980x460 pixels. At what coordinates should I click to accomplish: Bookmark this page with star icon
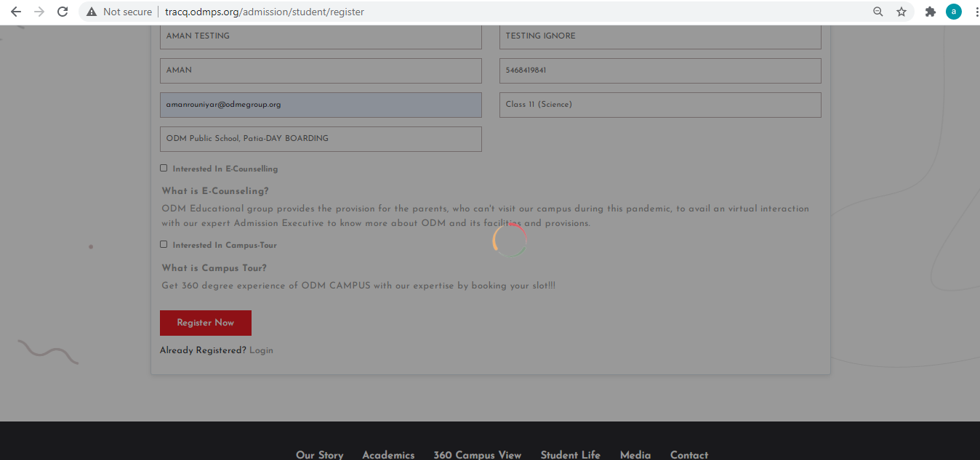(901, 12)
